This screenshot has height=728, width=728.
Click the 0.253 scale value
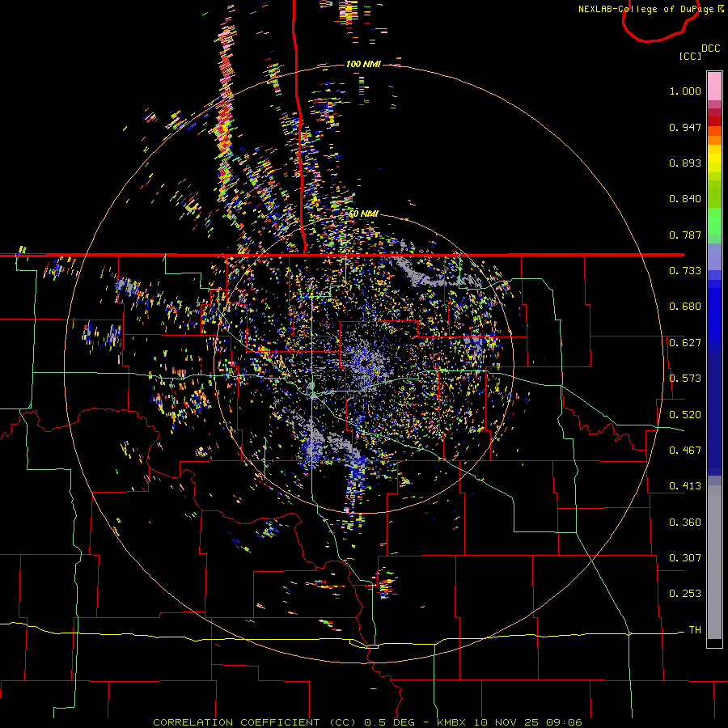point(685,594)
